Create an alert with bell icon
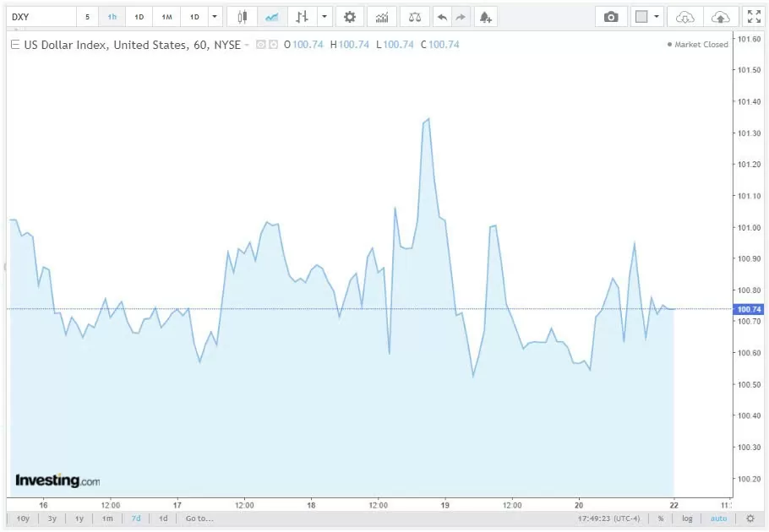The height and width of the screenshot is (532, 769). tap(485, 17)
